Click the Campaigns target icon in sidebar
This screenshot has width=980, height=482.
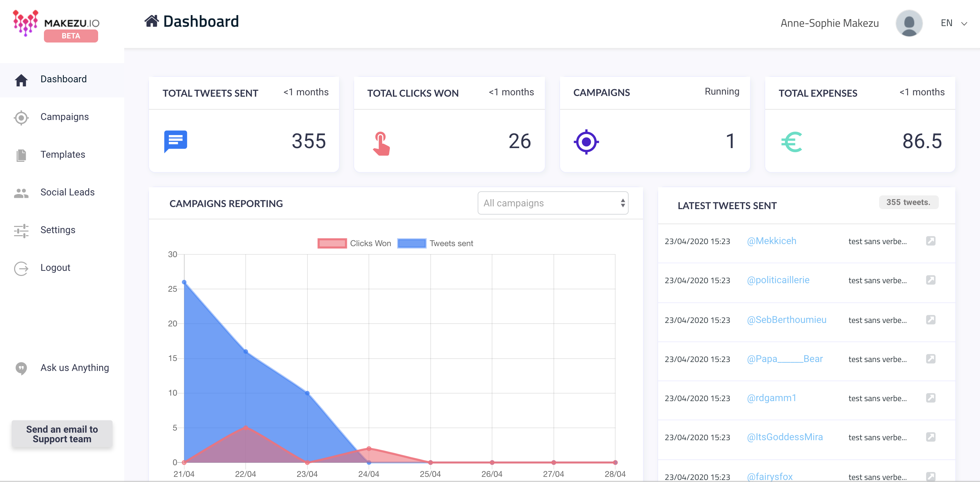21,118
